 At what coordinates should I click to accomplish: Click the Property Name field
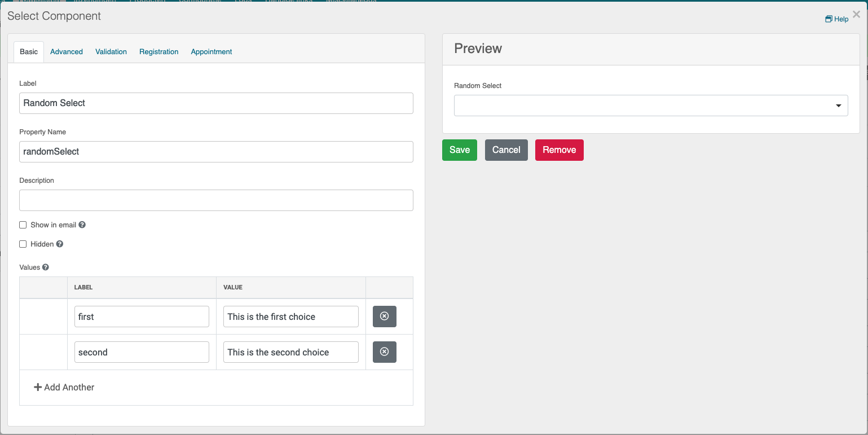click(x=216, y=152)
